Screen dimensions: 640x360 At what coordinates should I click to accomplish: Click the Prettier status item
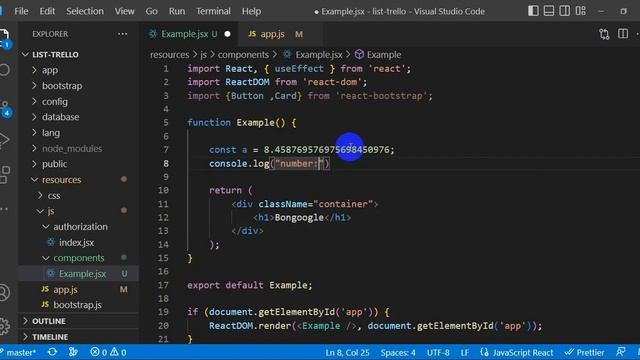(584, 352)
